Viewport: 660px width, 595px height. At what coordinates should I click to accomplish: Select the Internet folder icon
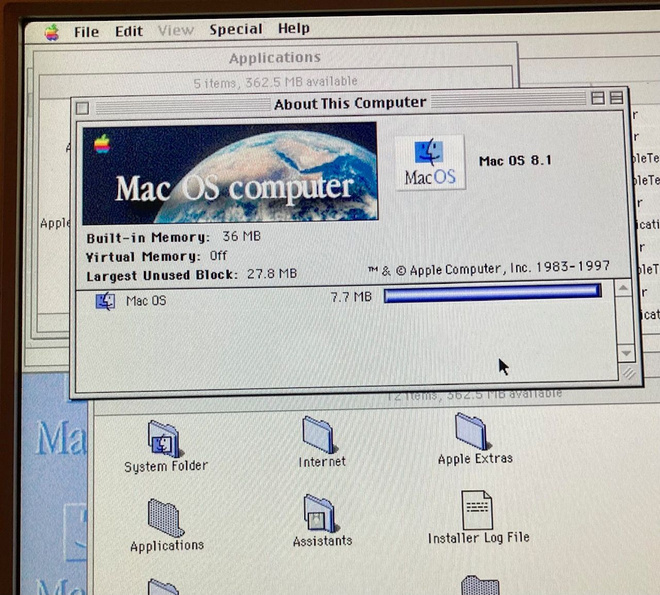point(319,435)
